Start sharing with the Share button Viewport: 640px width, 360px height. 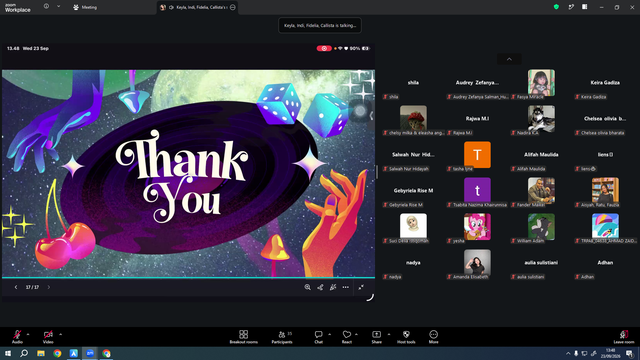(376, 337)
